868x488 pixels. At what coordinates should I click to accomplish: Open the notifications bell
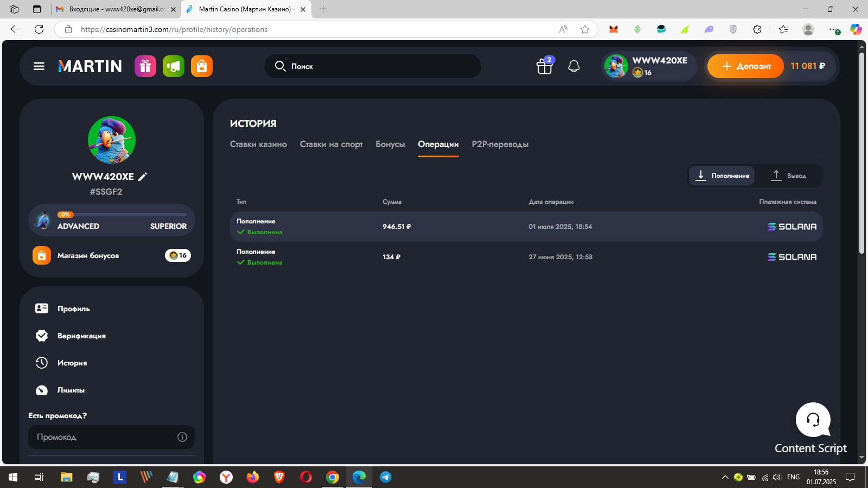tap(574, 66)
